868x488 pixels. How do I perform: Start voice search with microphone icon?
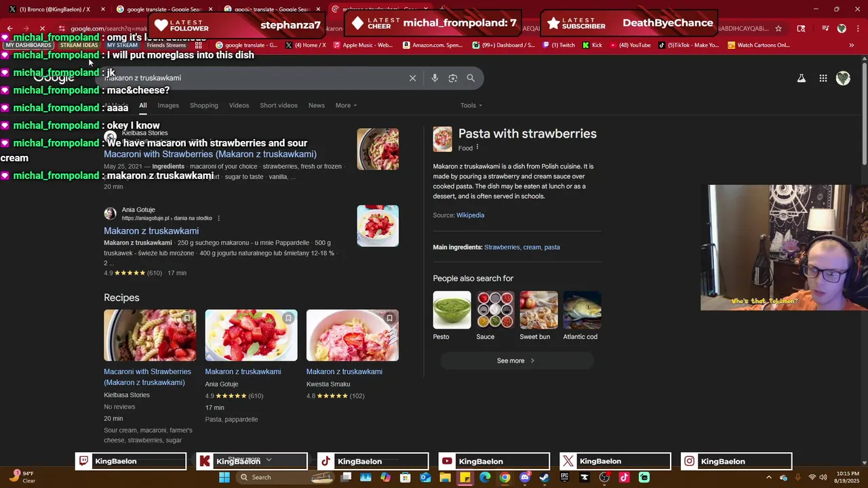click(435, 78)
